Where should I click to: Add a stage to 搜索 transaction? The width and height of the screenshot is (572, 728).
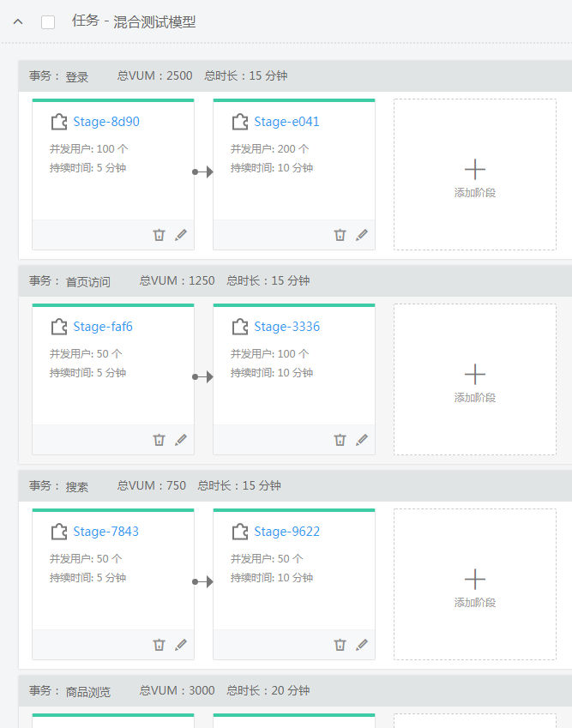474,585
